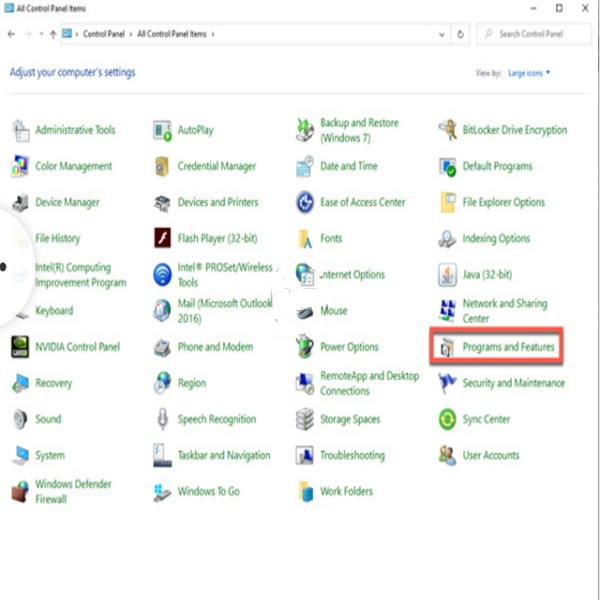Open the Storage Spaces icon
600x600 pixels.
point(305,419)
